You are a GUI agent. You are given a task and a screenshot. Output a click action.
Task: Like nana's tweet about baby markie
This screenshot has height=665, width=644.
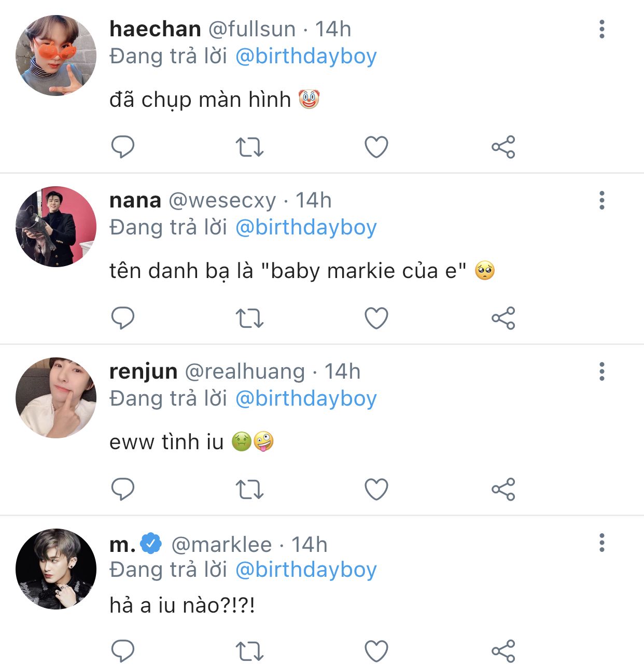(376, 318)
